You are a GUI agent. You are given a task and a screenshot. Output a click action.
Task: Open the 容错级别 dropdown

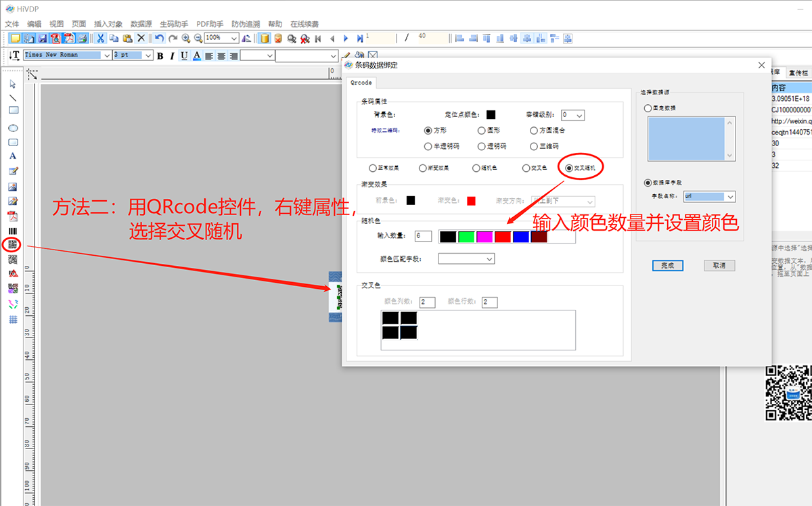[572, 116]
